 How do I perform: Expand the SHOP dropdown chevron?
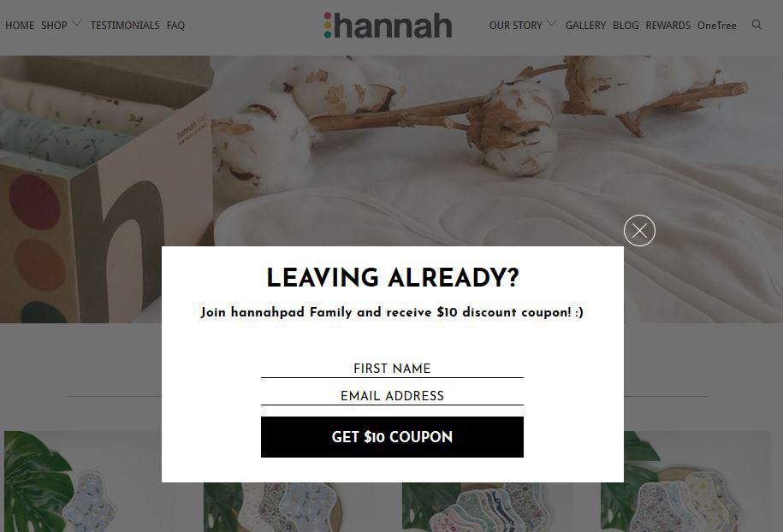click(76, 23)
